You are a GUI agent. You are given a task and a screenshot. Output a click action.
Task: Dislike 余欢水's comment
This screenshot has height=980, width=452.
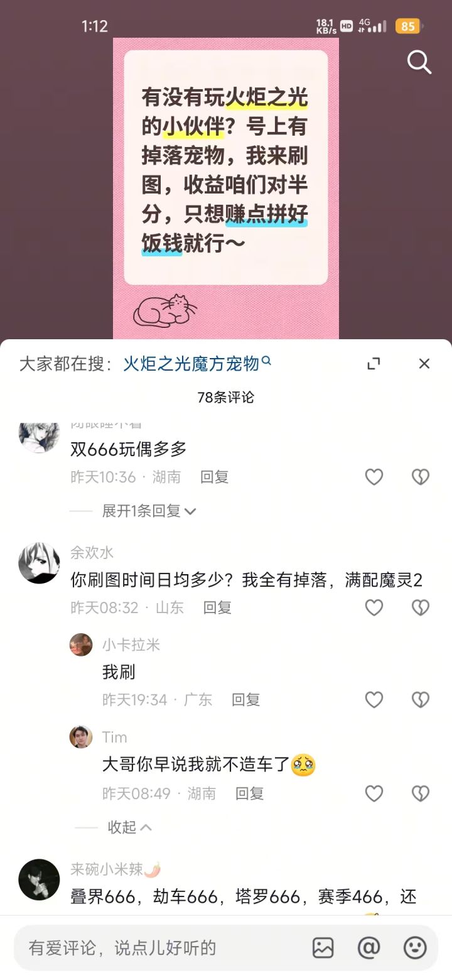click(420, 607)
